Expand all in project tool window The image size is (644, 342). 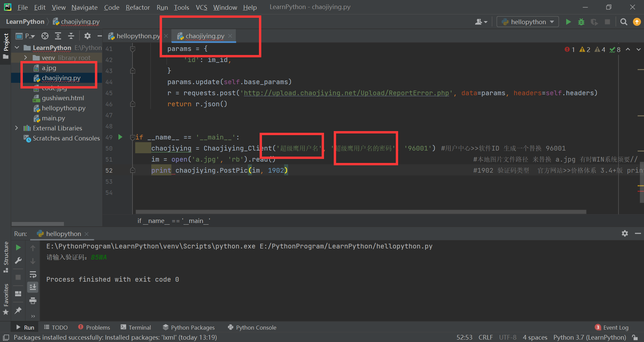58,36
